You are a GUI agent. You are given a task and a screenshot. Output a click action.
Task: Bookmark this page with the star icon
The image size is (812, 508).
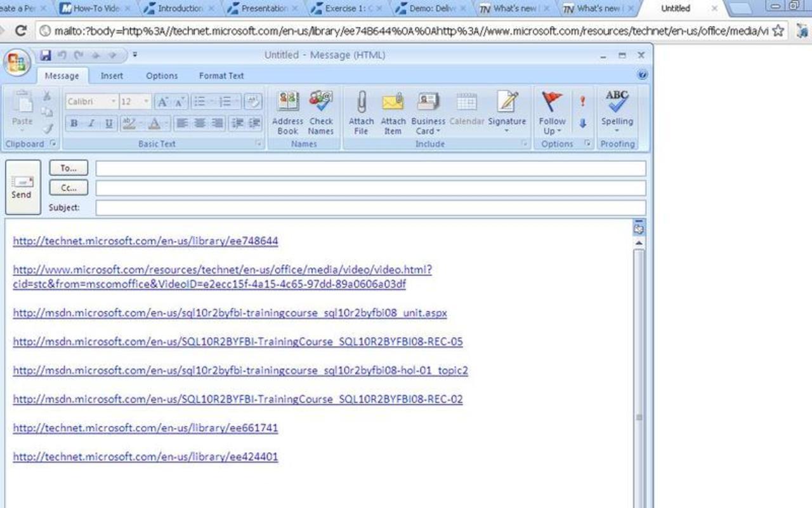(778, 30)
